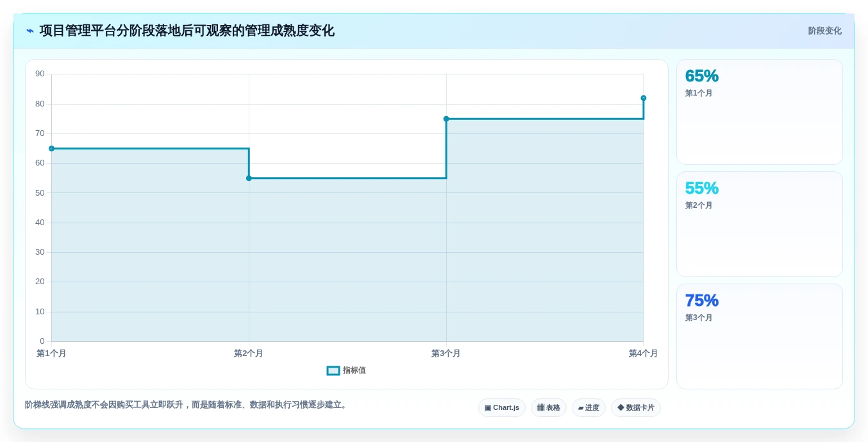Click the 90 y-axis tick label
868x442 pixels.
[40, 74]
